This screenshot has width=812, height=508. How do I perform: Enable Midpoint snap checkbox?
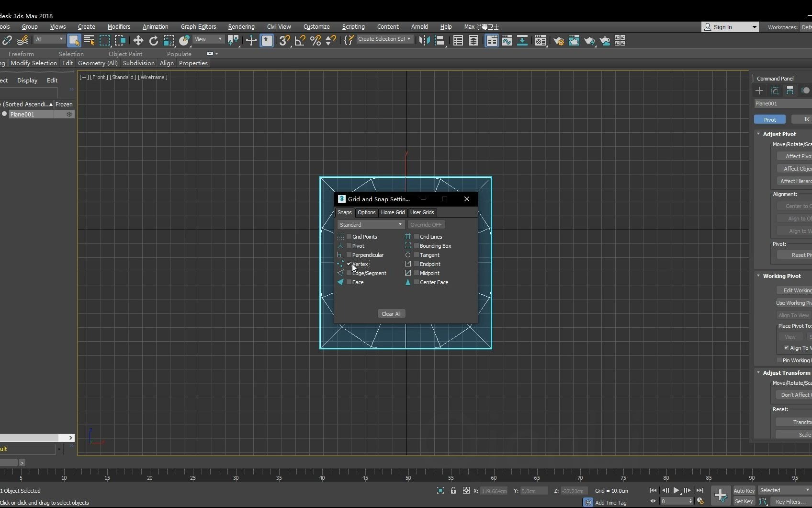tap(417, 273)
